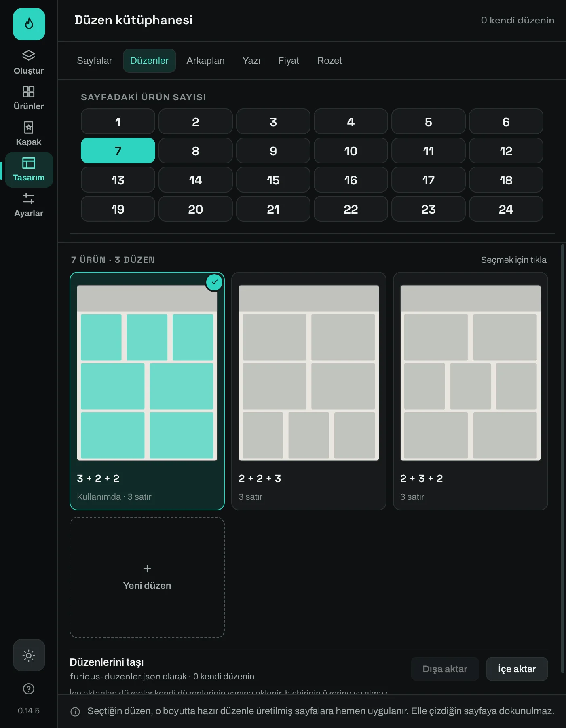Click the '0 kendi düzenin' header text
The height and width of the screenshot is (728, 566).
tap(517, 20)
